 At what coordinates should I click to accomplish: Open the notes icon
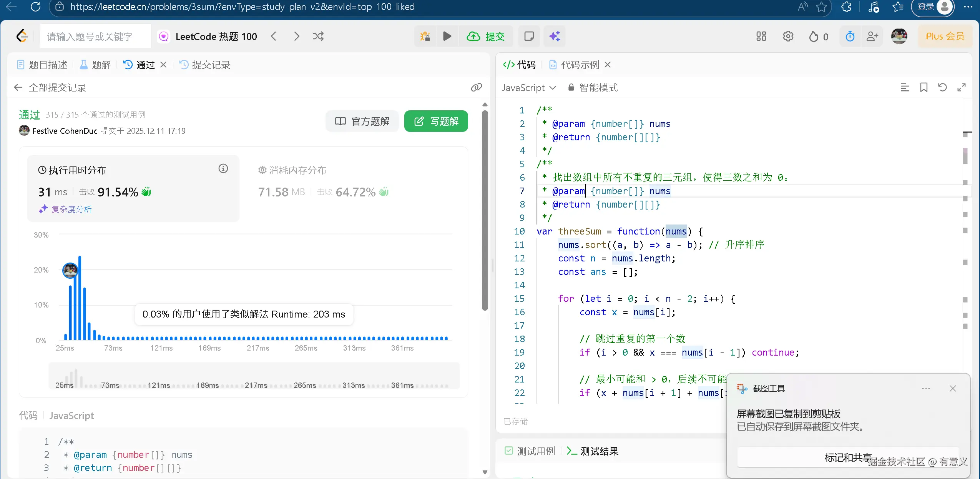pyautogui.click(x=529, y=36)
